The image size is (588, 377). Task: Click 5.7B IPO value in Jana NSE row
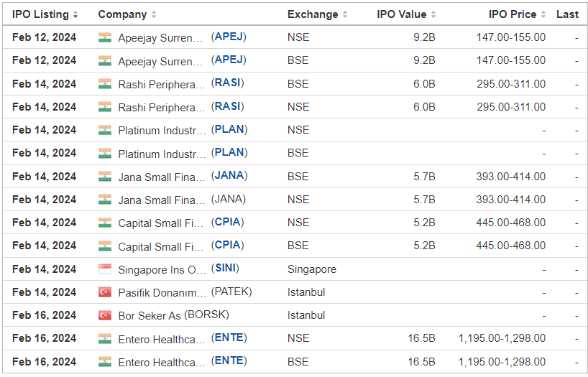coord(424,200)
